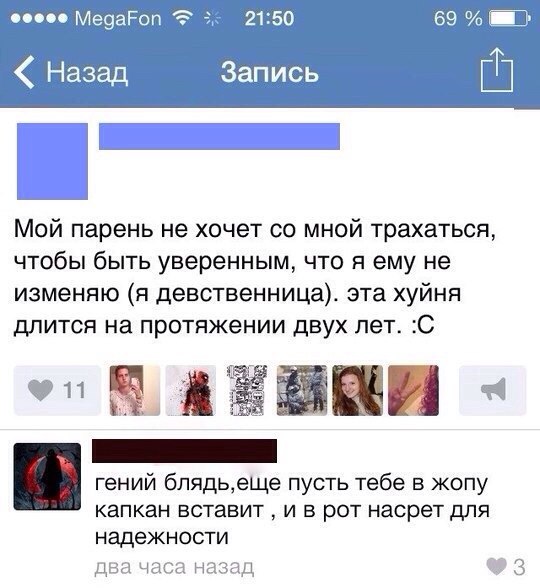View liker with black-white doodle avatar
This screenshot has height=588, width=540.
[x=247, y=390]
